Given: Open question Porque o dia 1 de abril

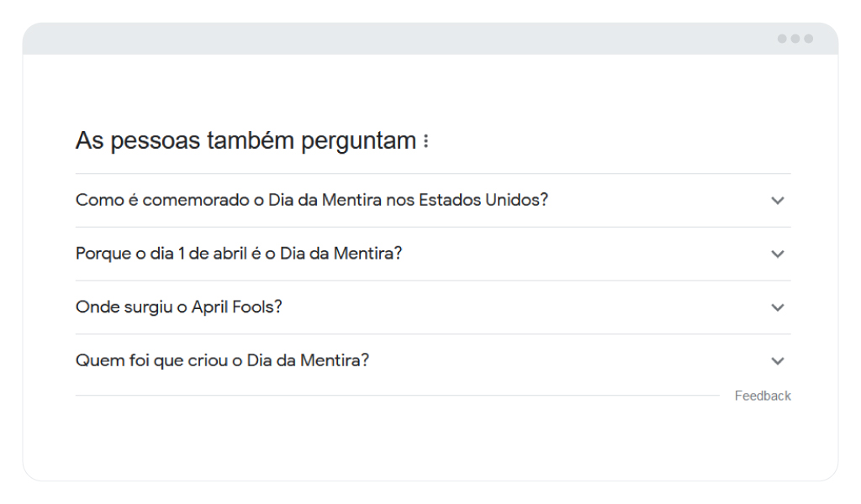Looking at the screenshot, I should [x=433, y=254].
